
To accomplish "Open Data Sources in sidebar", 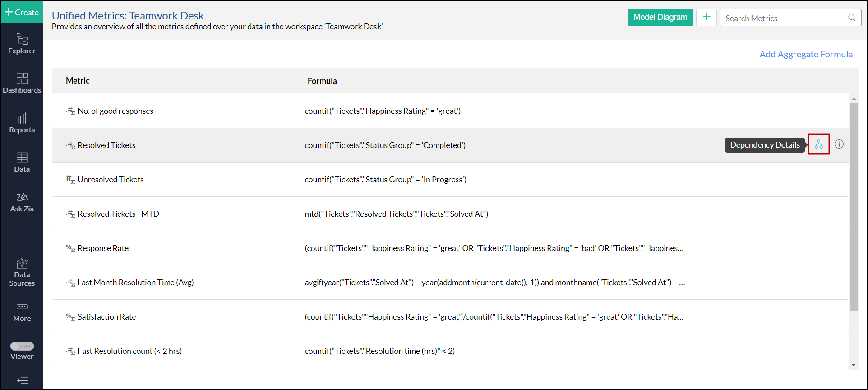I will click(22, 272).
